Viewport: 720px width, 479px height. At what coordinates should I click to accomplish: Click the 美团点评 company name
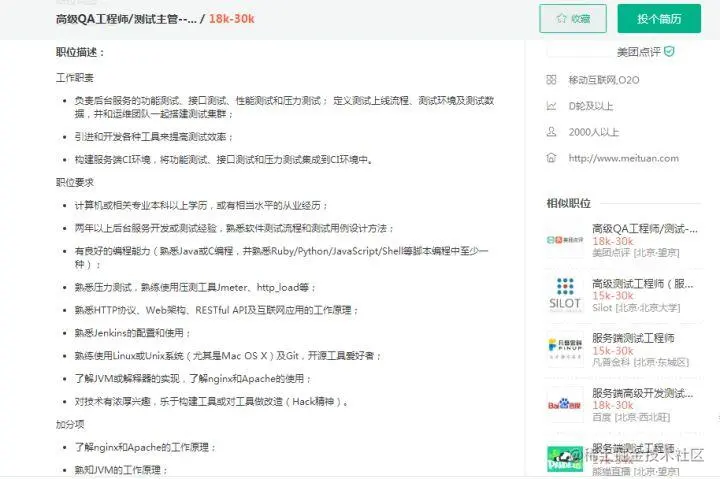pos(638,52)
